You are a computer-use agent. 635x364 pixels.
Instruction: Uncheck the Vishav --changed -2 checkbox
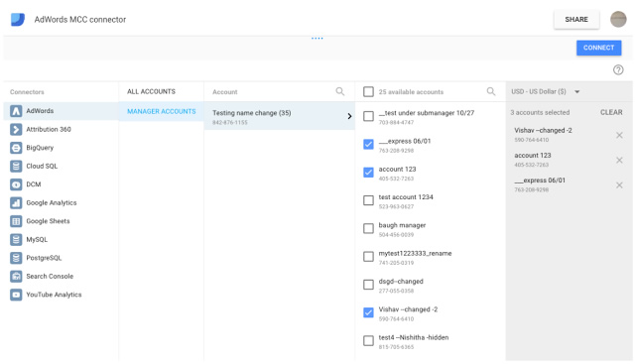[x=368, y=312]
